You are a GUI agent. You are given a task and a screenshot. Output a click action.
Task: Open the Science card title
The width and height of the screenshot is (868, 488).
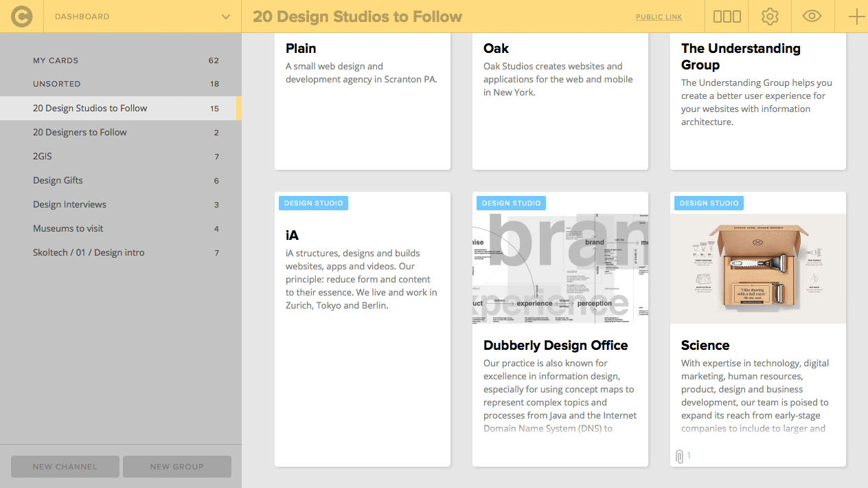pos(705,345)
